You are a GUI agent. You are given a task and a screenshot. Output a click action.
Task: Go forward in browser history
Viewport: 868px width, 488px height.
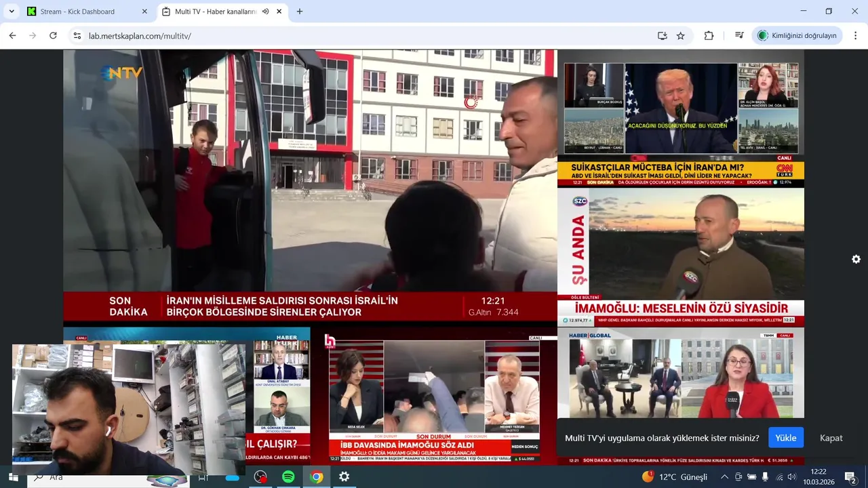[33, 36]
